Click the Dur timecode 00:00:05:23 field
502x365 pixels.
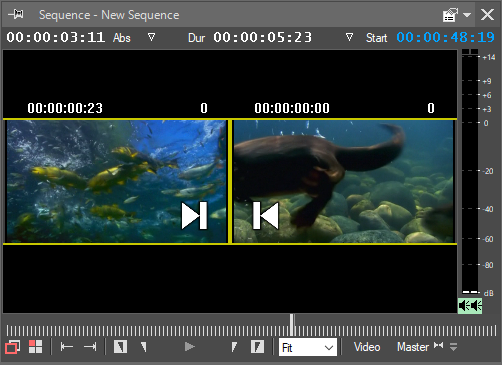tap(263, 37)
